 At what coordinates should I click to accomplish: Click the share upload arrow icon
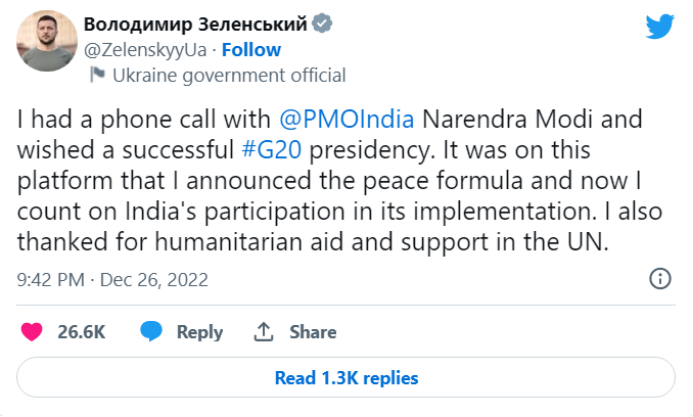pyautogui.click(x=264, y=332)
